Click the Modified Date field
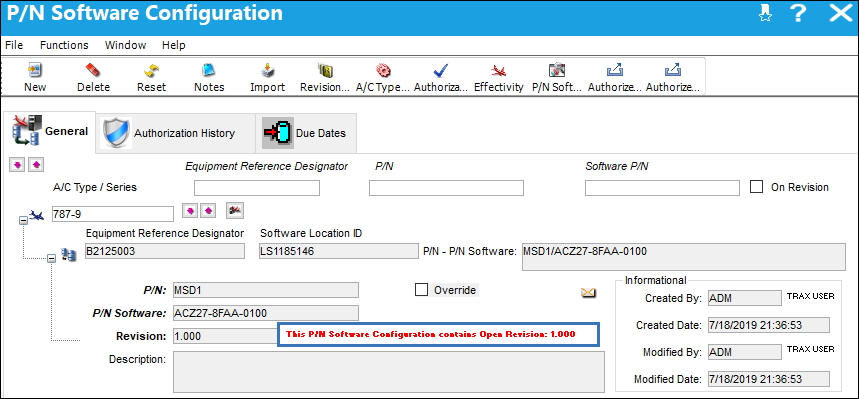The image size is (859, 399). coord(769,379)
